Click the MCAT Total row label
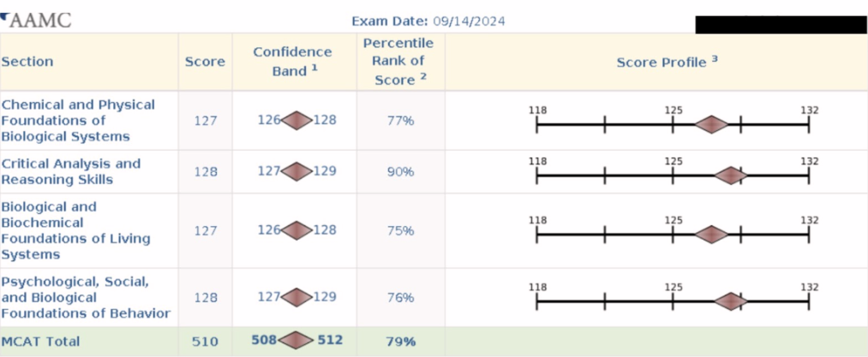This screenshot has height=357, width=868. [40, 341]
